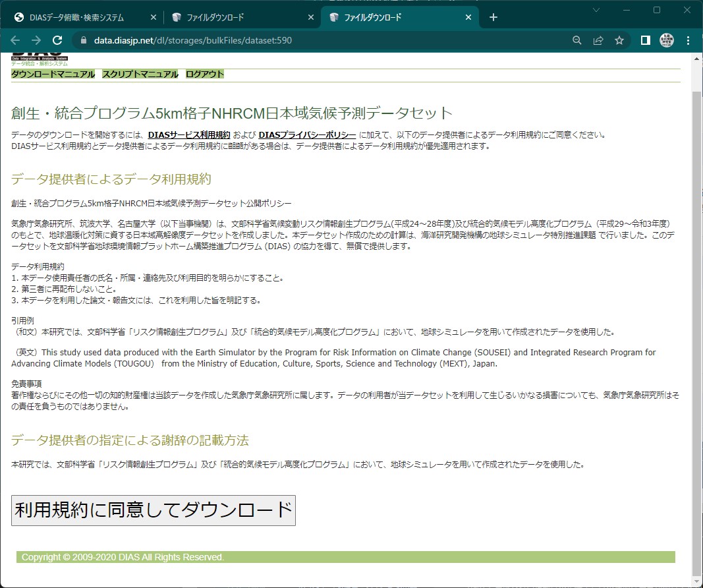Click the English citation starting 'This study used data'

(333, 358)
